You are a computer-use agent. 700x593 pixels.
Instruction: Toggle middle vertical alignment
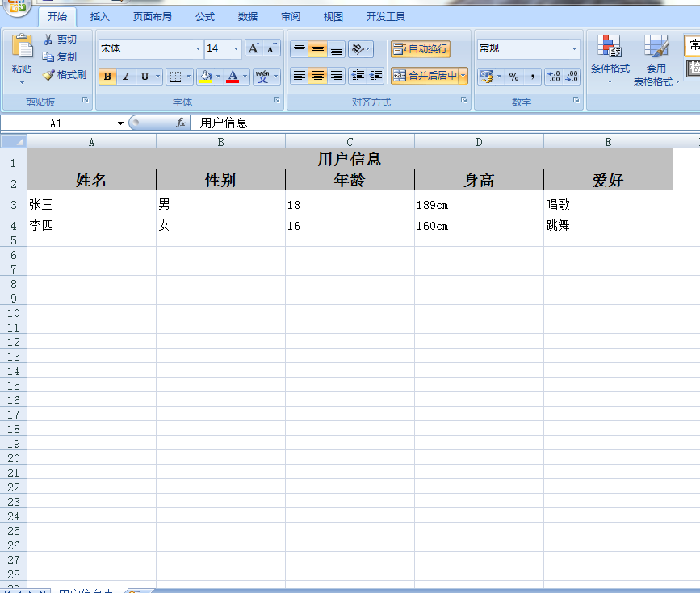(318, 48)
